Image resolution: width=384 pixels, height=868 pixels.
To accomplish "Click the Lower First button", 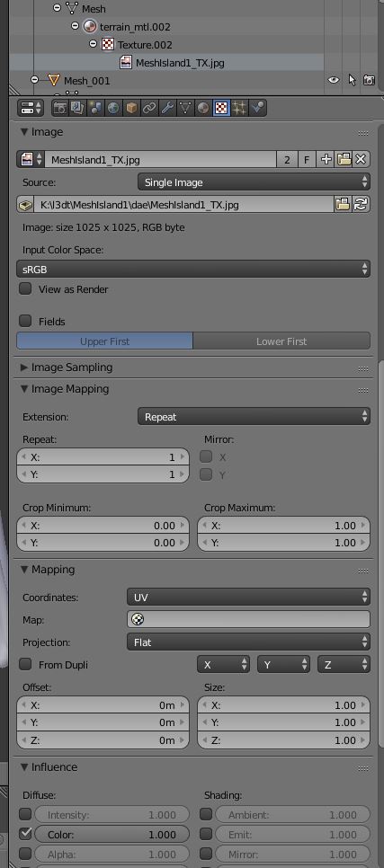I will pos(281,341).
